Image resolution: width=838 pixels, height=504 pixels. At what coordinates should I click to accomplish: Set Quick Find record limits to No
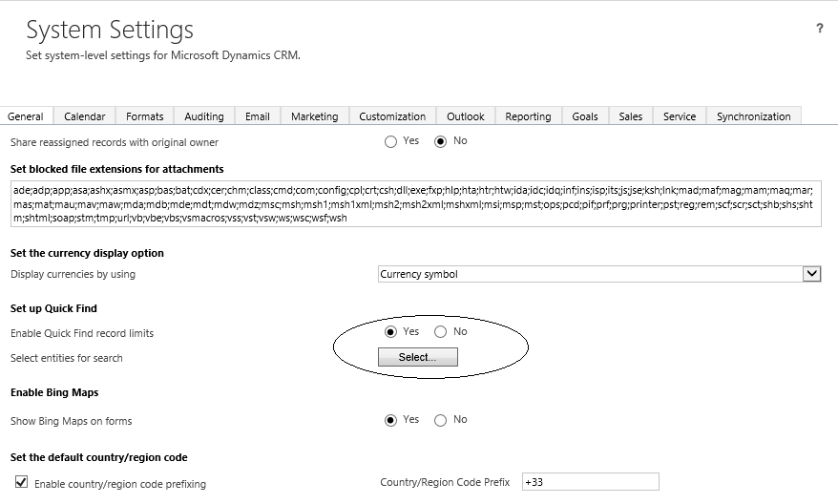[x=441, y=332]
